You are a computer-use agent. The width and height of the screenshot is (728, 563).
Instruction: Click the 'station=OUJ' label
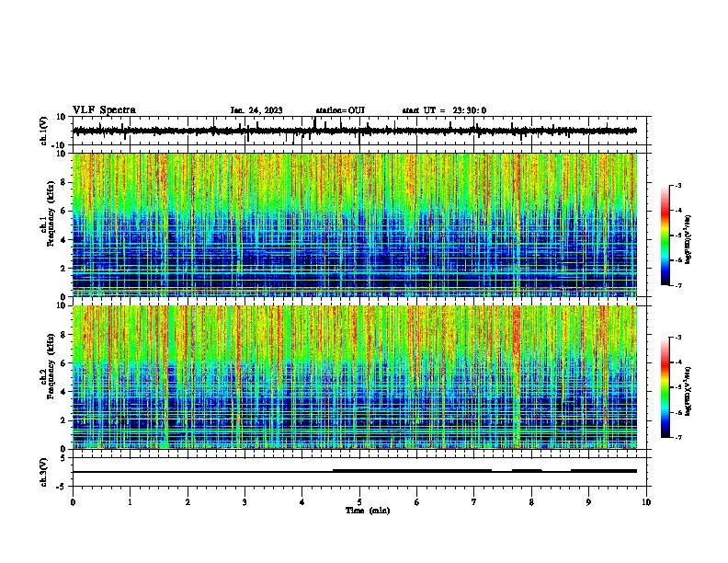tap(340, 110)
